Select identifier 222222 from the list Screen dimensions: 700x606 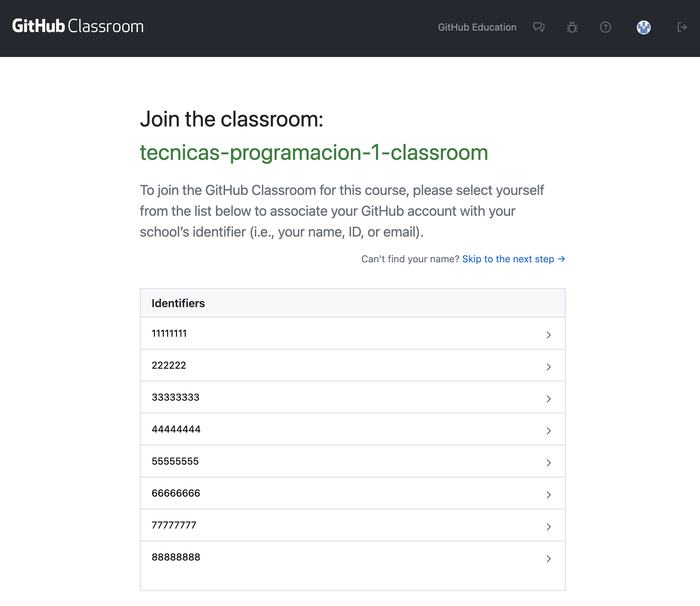[x=169, y=365]
